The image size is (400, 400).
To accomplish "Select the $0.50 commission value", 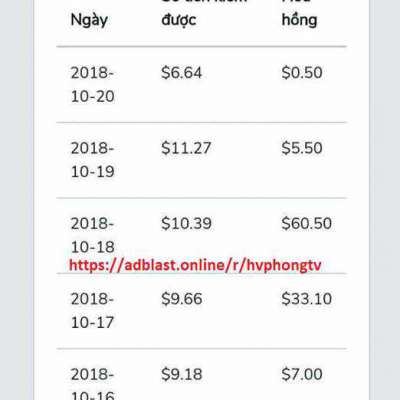I will (x=302, y=73).
